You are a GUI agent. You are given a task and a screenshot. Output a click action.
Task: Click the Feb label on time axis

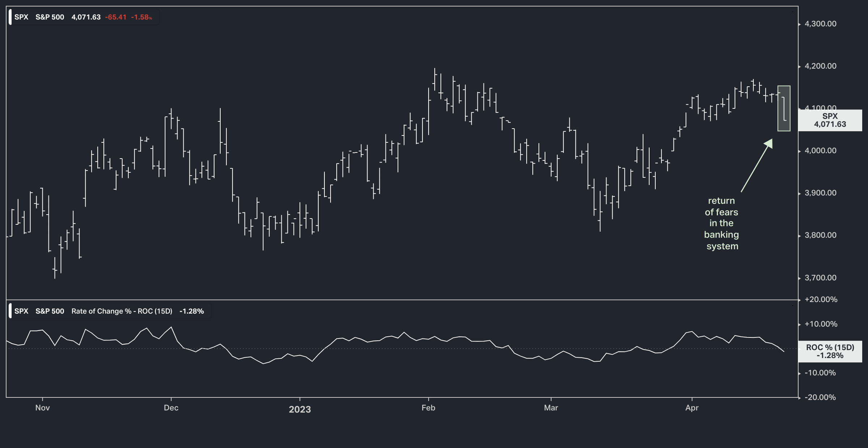pyautogui.click(x=429, y=408)
